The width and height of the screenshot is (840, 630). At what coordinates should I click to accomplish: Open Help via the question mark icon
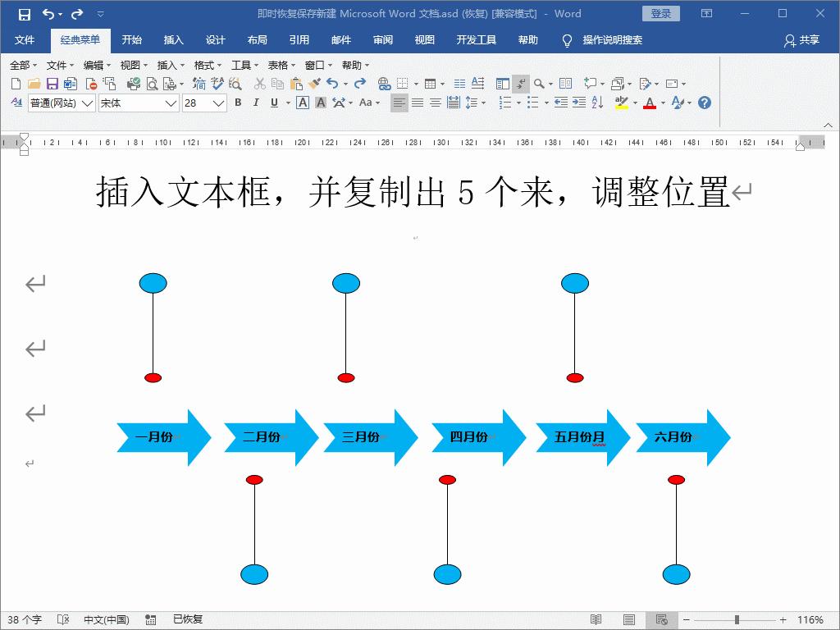[x=704, y=102]
